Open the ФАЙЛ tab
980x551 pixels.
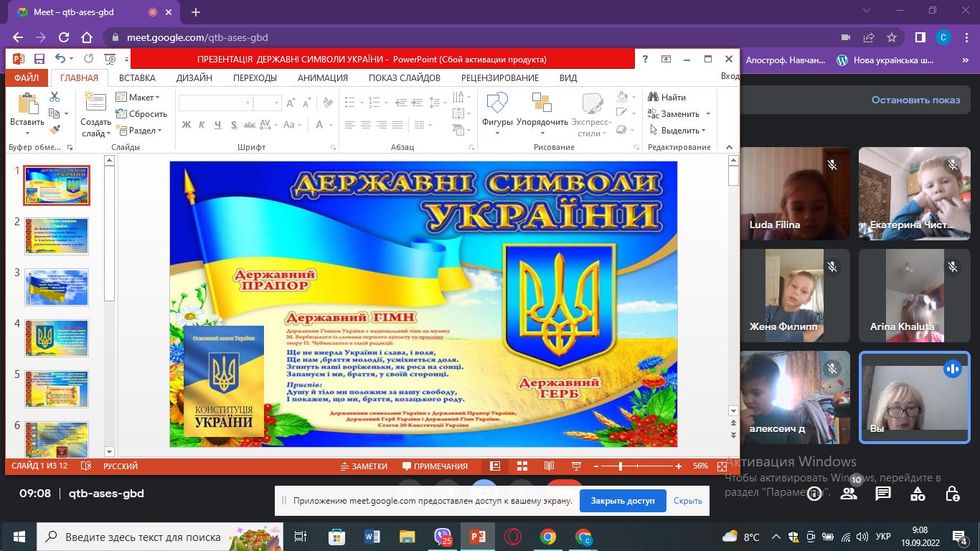[x=27, y=77]
